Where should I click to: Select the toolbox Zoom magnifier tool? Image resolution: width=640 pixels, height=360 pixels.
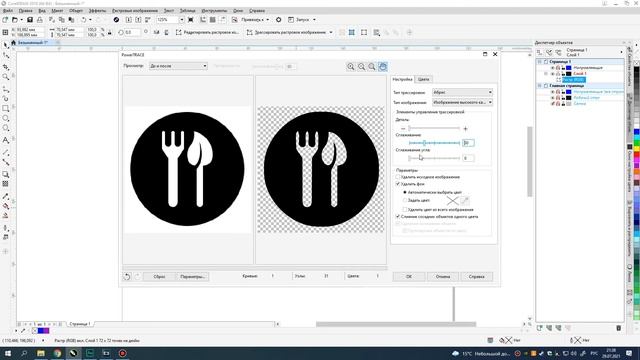[6, 77]
